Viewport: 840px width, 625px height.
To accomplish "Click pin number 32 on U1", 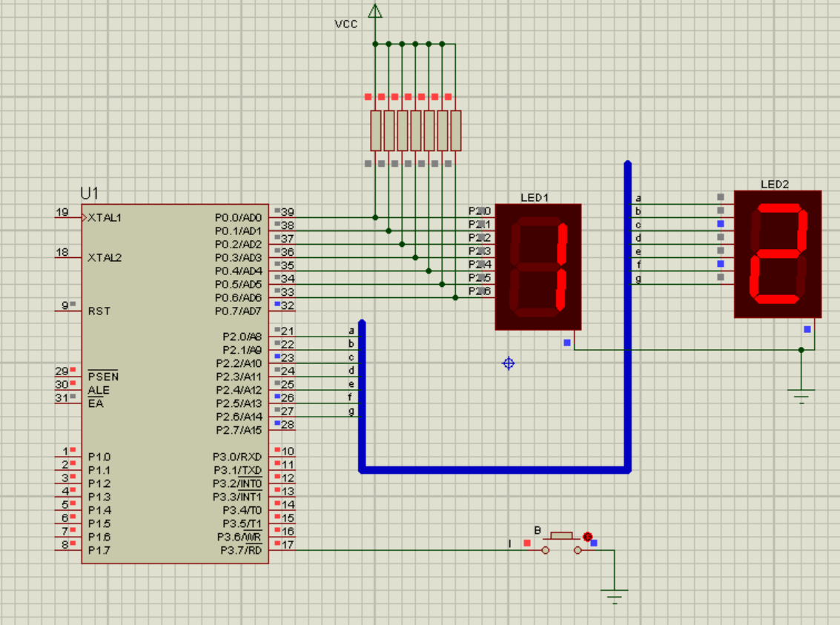I will pyautogui.click(x=288, y=305).
